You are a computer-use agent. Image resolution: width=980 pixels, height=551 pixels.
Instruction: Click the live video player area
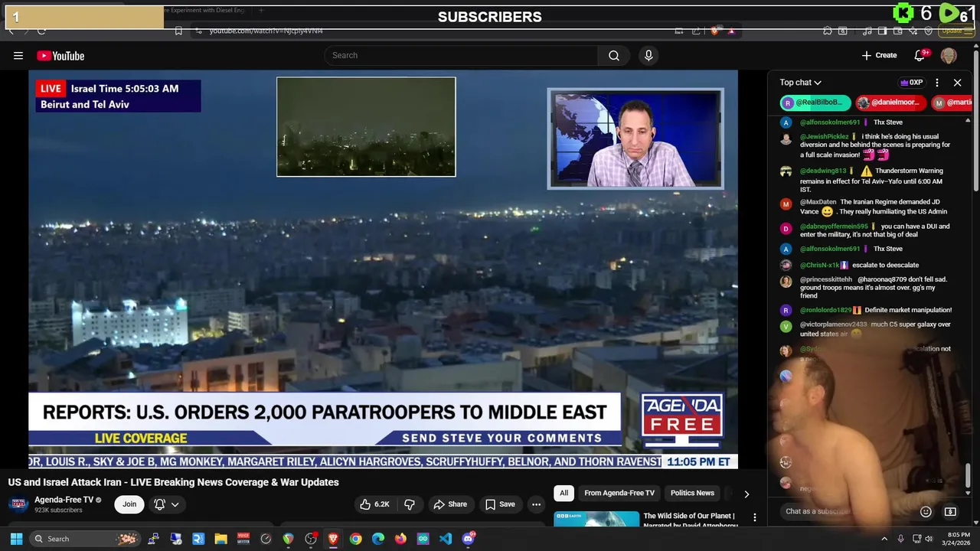pyautogui.click(x=383, y=268)
